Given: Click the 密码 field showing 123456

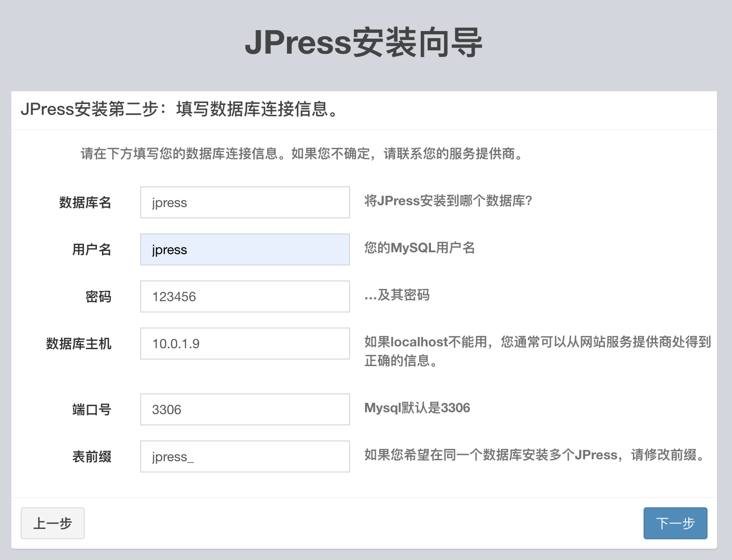Looking at the screenshot, I should click(x=245, y=296).
